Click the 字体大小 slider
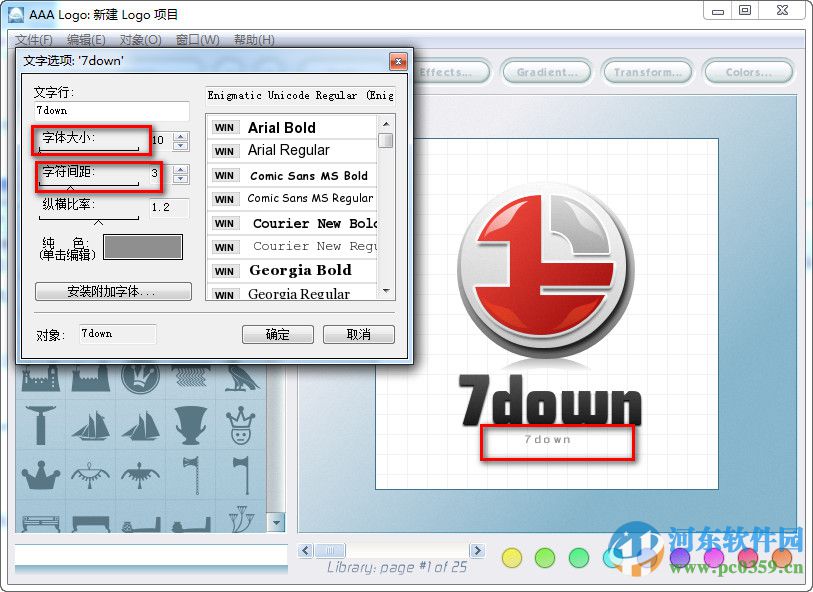 89,149
